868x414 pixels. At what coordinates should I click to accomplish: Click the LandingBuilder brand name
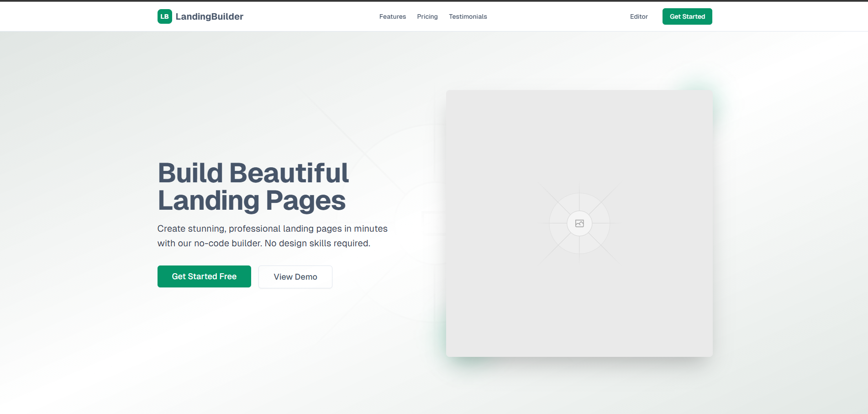[210, 16]
